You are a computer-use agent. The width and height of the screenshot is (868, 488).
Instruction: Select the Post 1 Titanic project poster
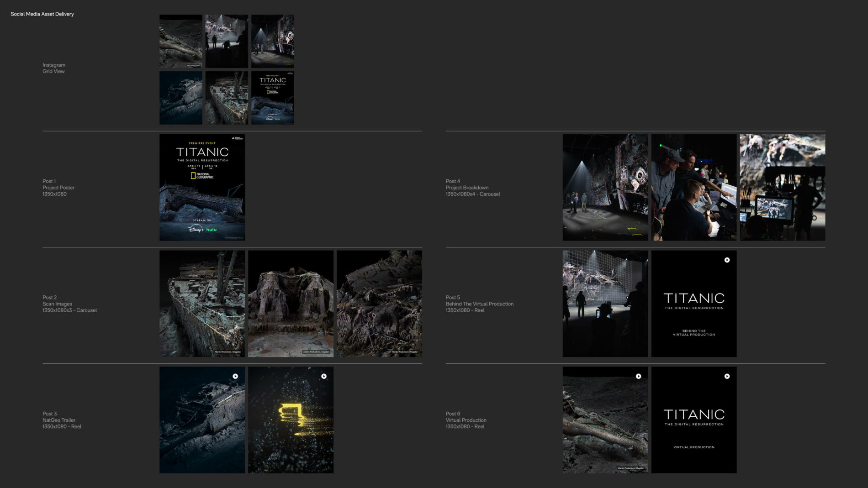pos(202,187)
